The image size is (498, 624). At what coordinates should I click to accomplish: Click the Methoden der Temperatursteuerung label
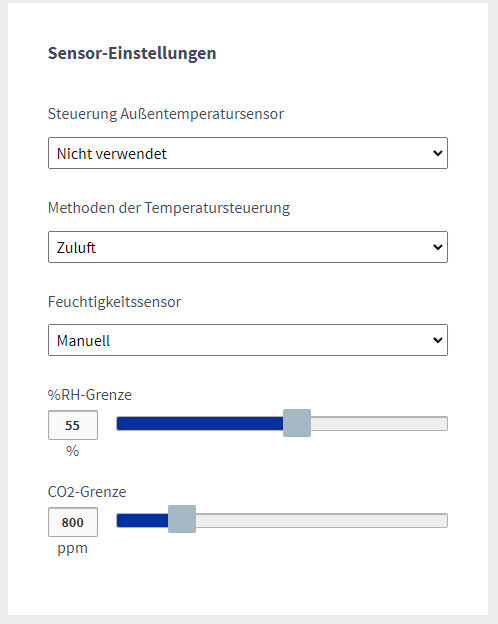(169, 208)
